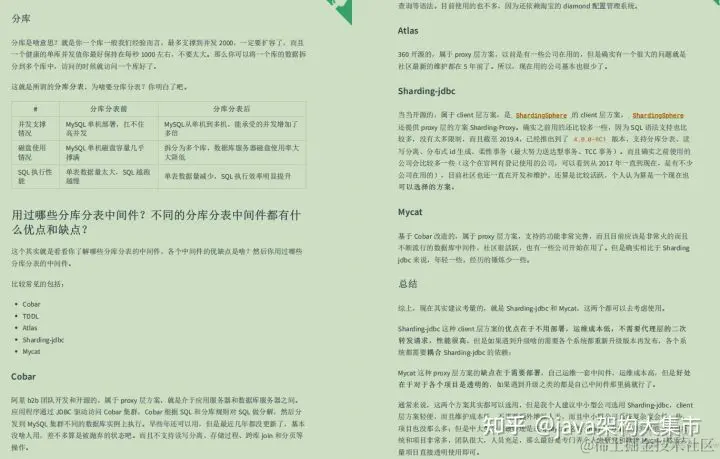Click paragraph starting '阿里 b2b 团队开发和开源的'

158,424
